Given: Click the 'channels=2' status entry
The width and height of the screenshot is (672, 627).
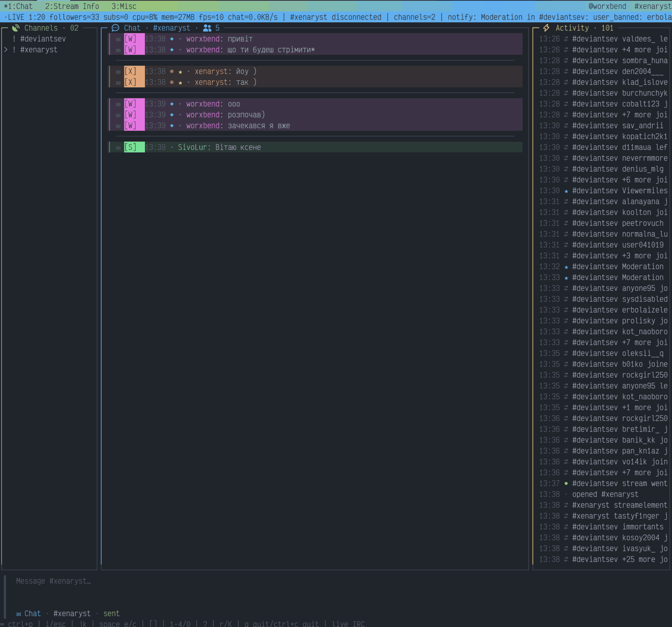Looking at the screenshot, I should pos(415,17).
